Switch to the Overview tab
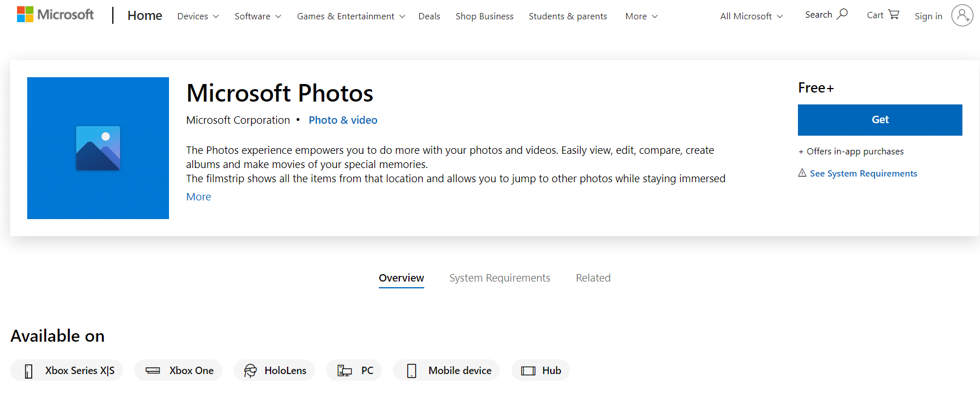 [x=402, y=278]
